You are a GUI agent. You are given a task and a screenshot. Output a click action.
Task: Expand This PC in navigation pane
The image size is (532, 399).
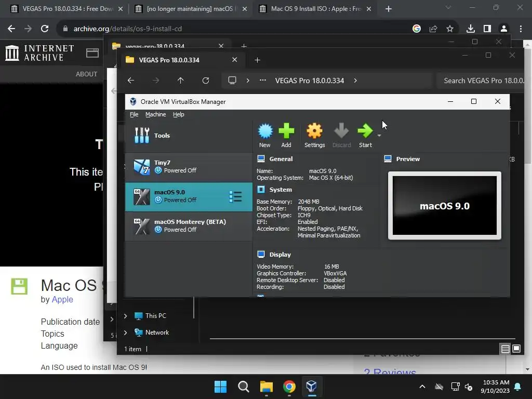[x=126, y=316]
